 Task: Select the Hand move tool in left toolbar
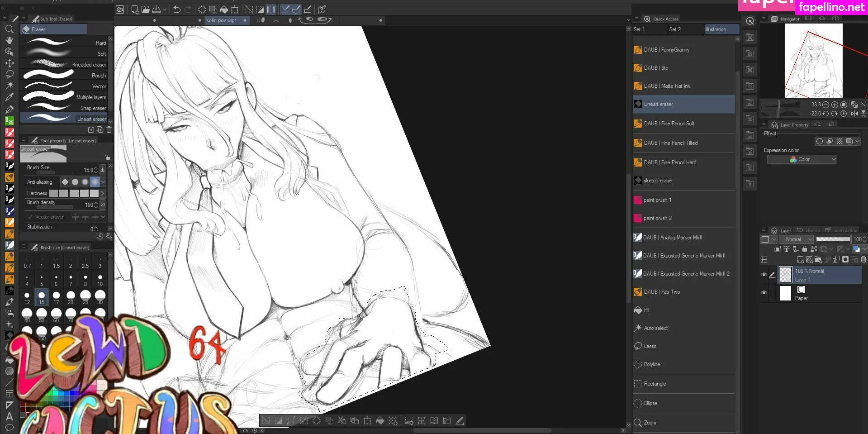[9, 40]
